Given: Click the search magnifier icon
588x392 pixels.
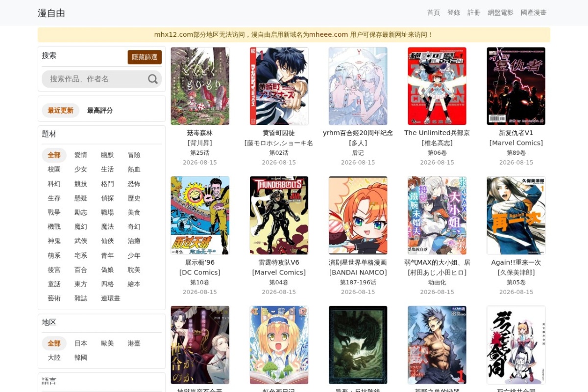Looking at the screenshot, I should [153, 79].
